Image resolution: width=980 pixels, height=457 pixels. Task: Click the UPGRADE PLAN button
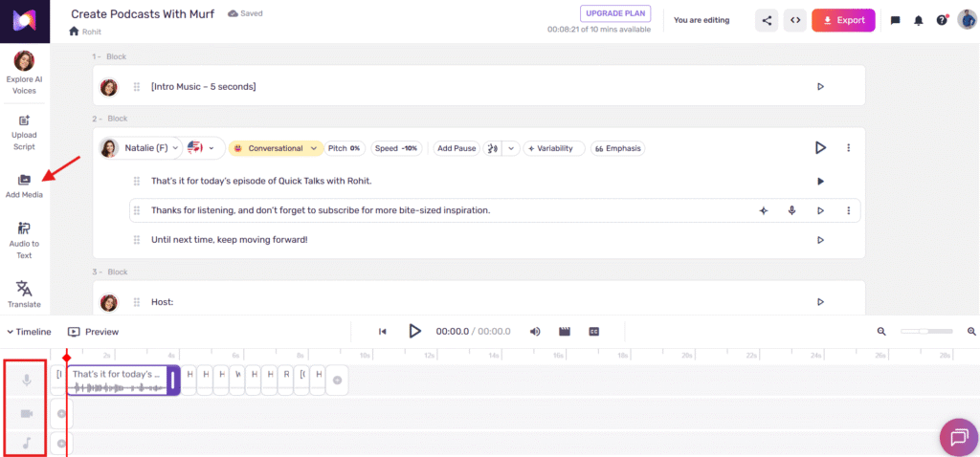point(615,13)
